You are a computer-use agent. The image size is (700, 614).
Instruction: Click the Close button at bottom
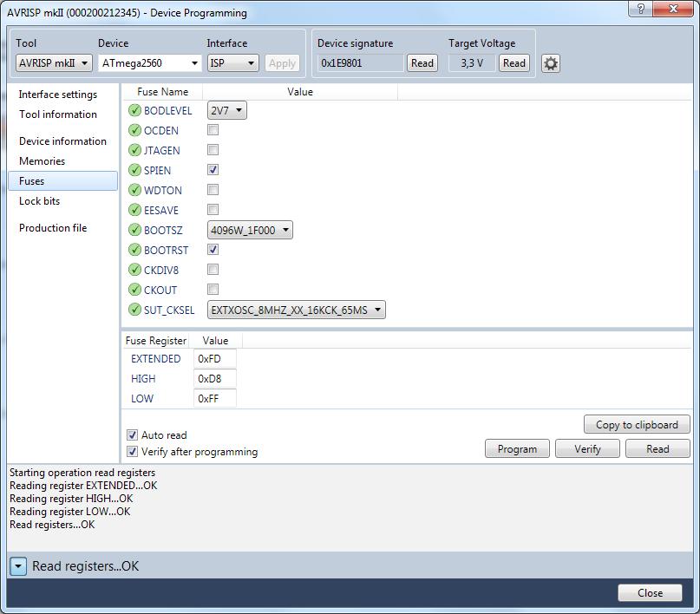650,593
